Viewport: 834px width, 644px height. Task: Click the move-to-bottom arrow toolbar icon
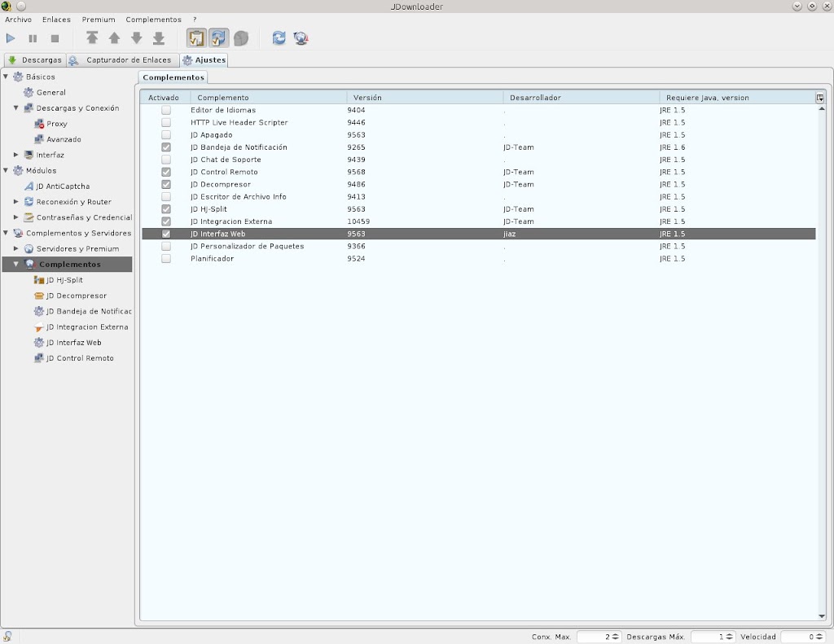tap(159, 38)
